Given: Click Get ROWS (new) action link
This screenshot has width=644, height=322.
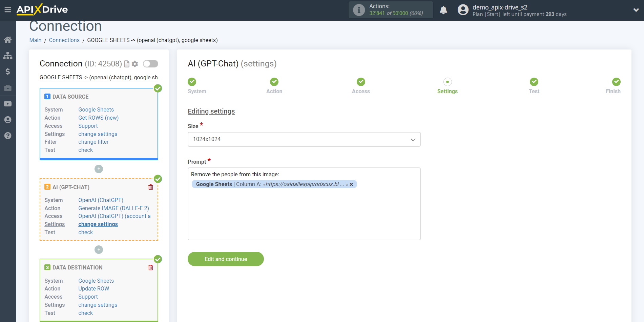Looking at the screenshot, I should point(98,118).
